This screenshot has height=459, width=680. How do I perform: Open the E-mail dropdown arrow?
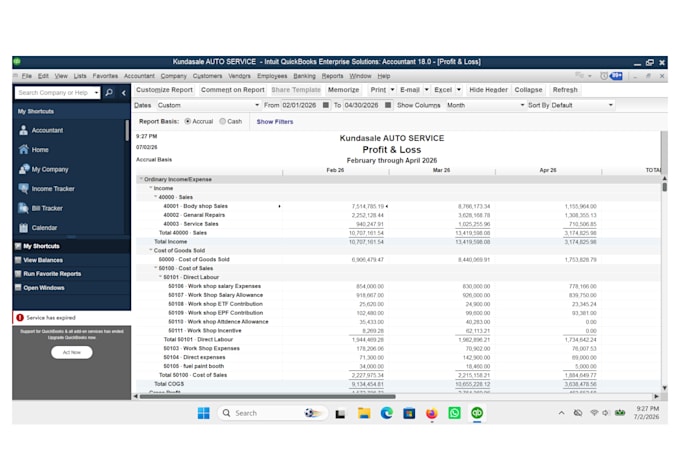coord(426,90)
